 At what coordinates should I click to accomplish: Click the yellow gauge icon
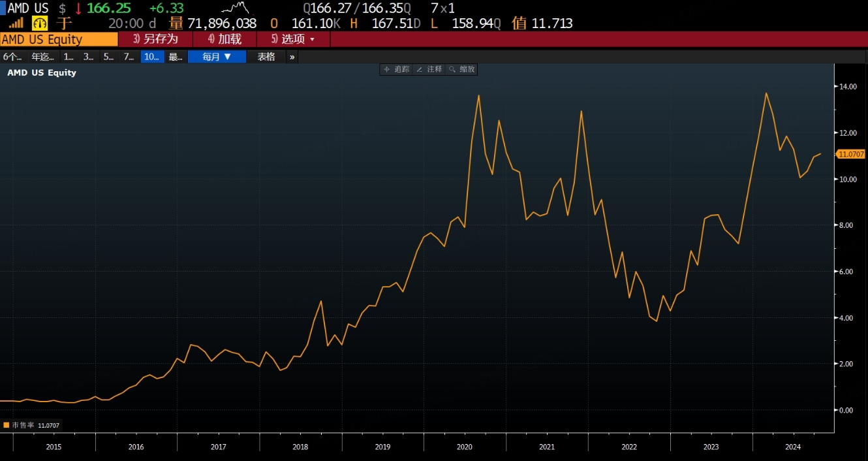point(39,23)
